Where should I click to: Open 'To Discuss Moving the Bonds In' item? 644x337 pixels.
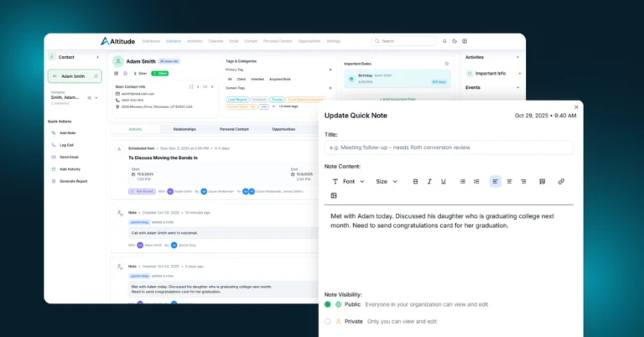click(x=163, y=158)
